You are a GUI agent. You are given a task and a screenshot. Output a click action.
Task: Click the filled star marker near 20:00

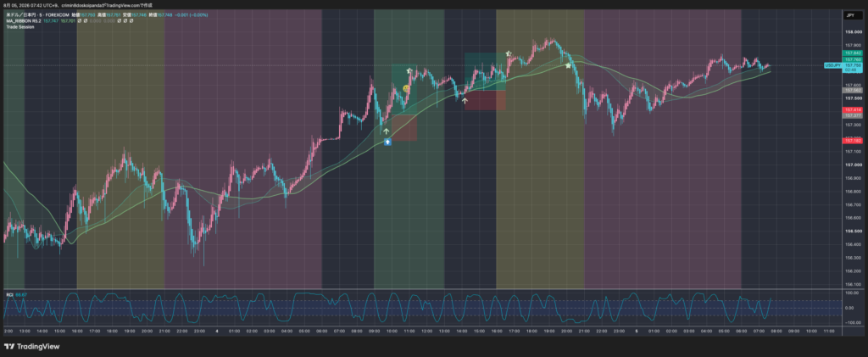point(568,65)
